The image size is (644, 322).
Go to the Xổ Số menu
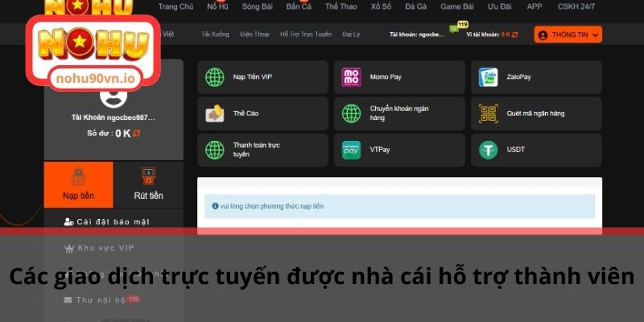pos(381,6)
